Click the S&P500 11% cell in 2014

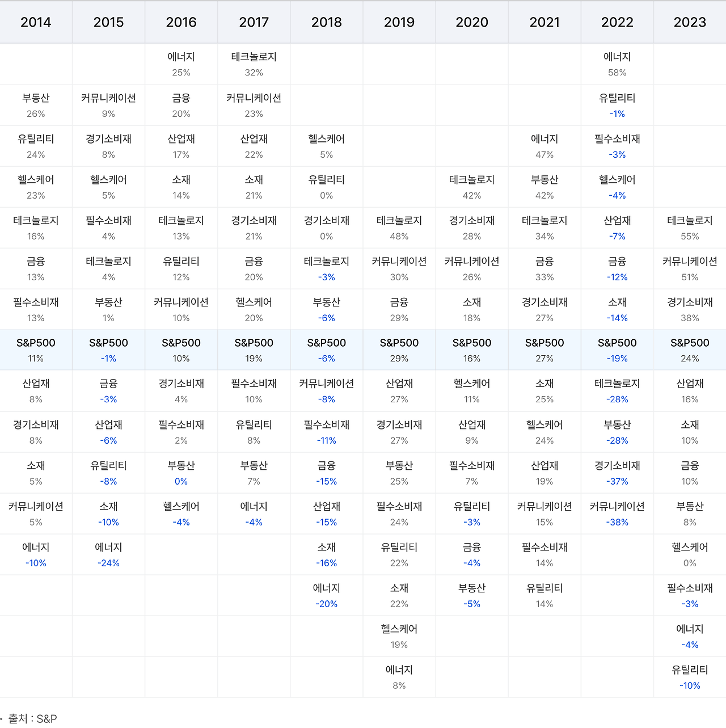click(x=36, y=350)
